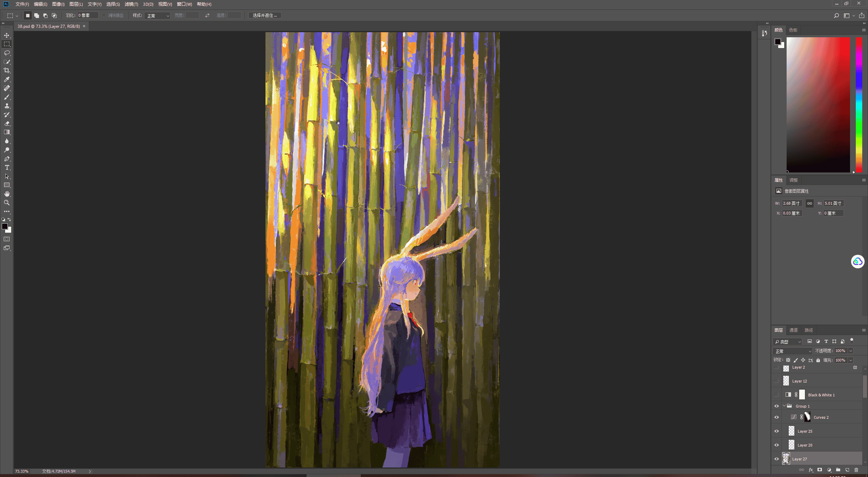The height and width of the screenshot is (477, 868).
Task: Click the Layer 12 thumbnail
Action: click(786, 381)
